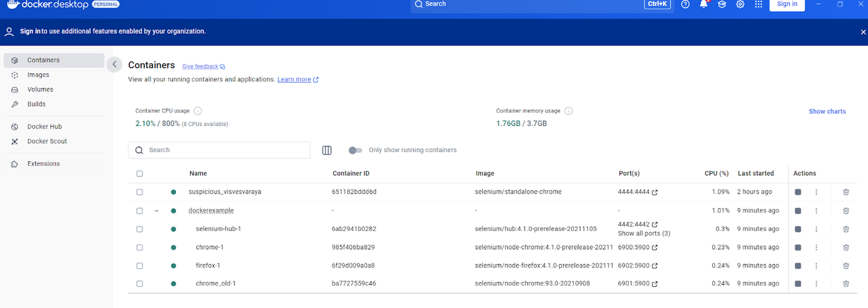Image resolution: width=868 pixels, height=308 pixels.
Task: Delete the firefox-1 container
Action: pos(846,265)
